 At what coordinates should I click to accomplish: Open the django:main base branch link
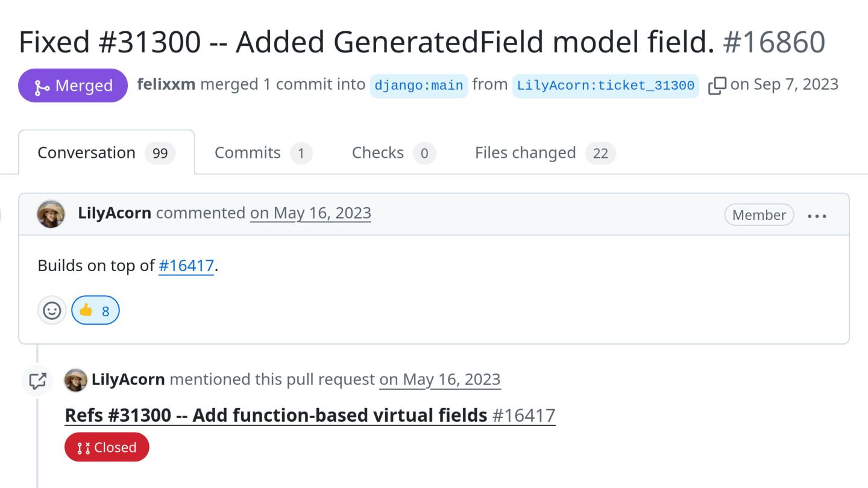click(419, 86)
